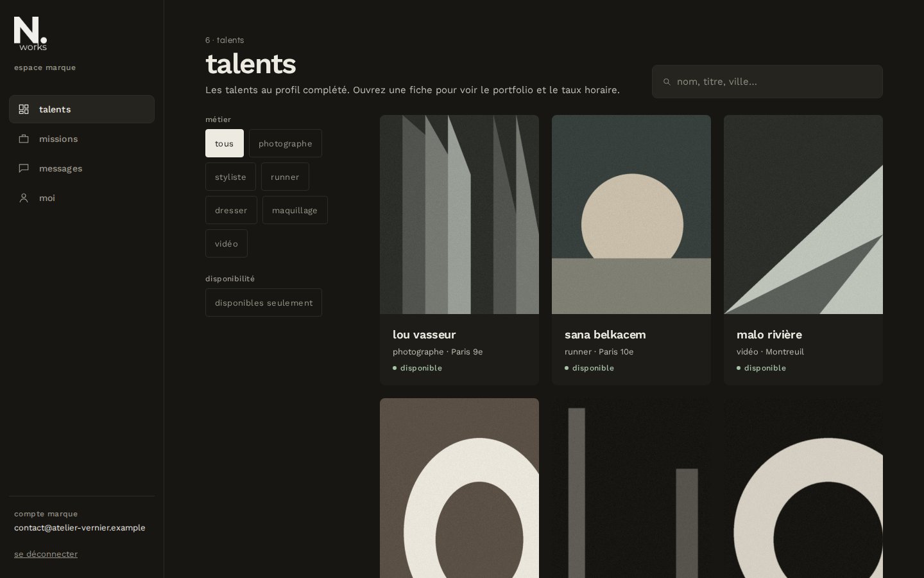924x578 pixels.
Task: Click disponible status under sana belkacem
Action: click(590, 368)
